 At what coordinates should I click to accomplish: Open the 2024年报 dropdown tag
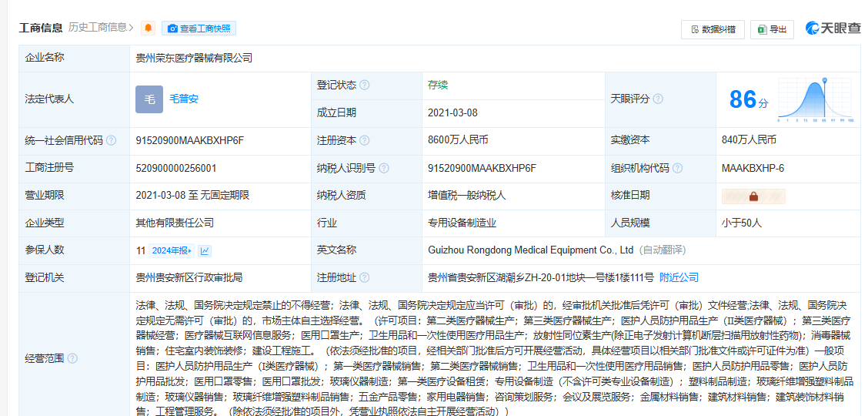point(171,250)
